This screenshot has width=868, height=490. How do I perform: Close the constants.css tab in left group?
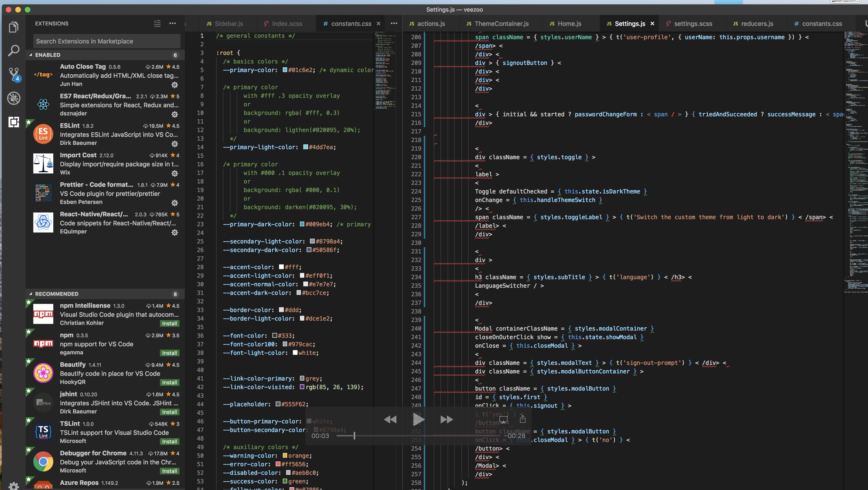pyautogui.click(x=378, y=24)
